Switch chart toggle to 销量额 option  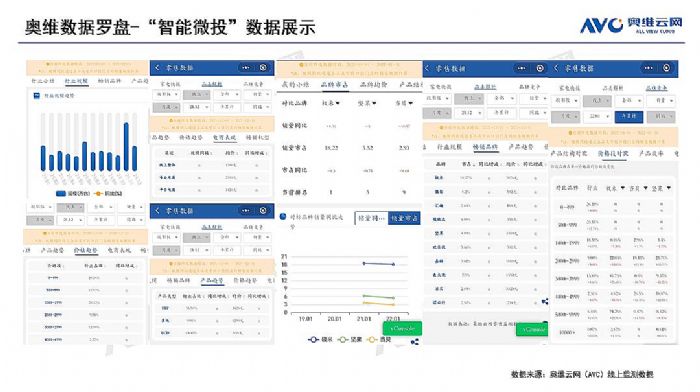pos(371,218)
